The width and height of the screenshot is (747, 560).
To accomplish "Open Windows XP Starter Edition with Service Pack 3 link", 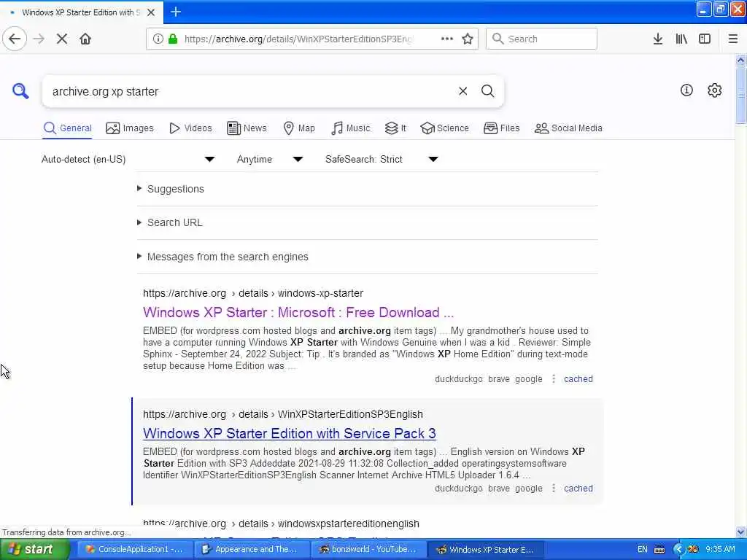I will pyautogui.click(x=289, y=433).
